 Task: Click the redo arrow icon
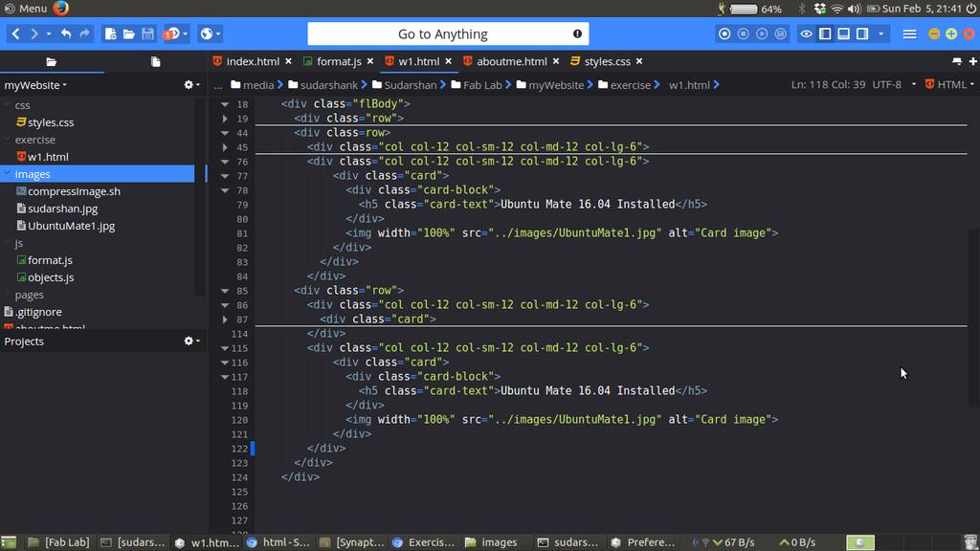(x=84, y=33)
